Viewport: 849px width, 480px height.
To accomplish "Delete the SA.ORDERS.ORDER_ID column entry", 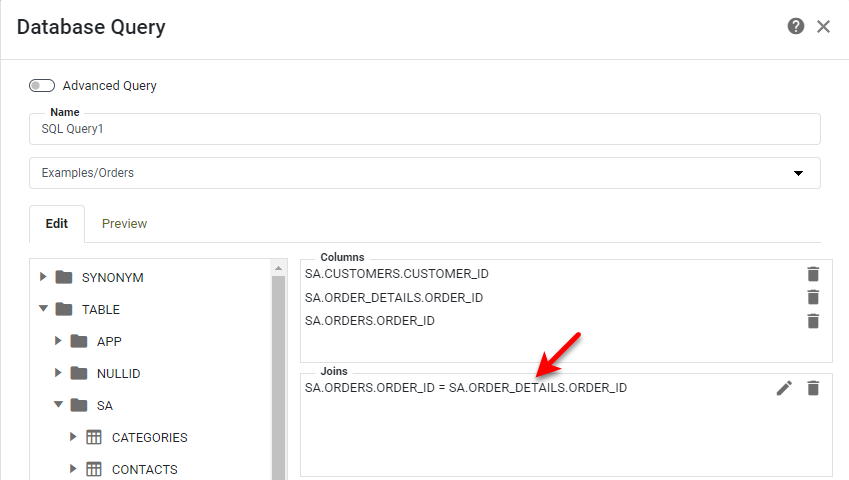I will click(813, 321).
